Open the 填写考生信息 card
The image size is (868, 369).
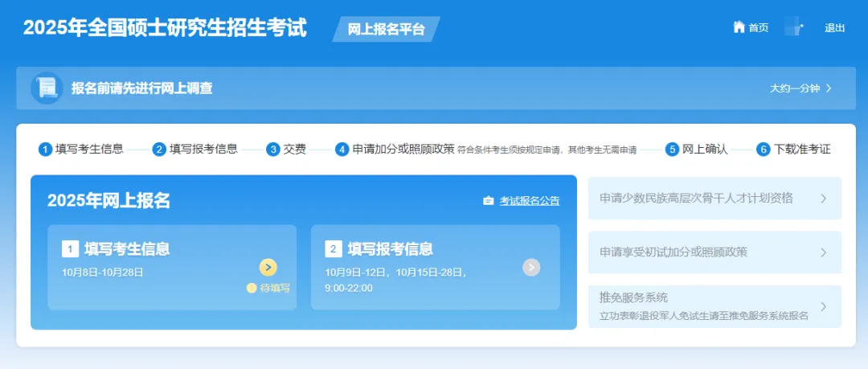tap(172, 267)
